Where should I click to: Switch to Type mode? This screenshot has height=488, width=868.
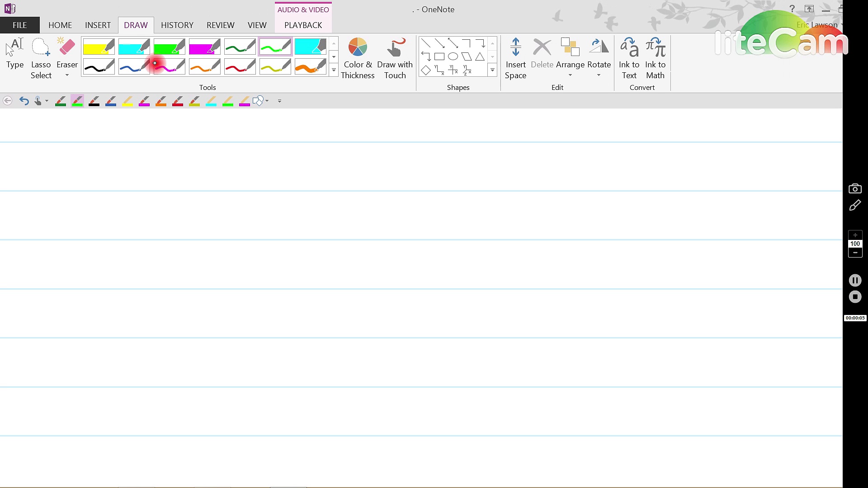pyautogui.click(x=14, y=54)
